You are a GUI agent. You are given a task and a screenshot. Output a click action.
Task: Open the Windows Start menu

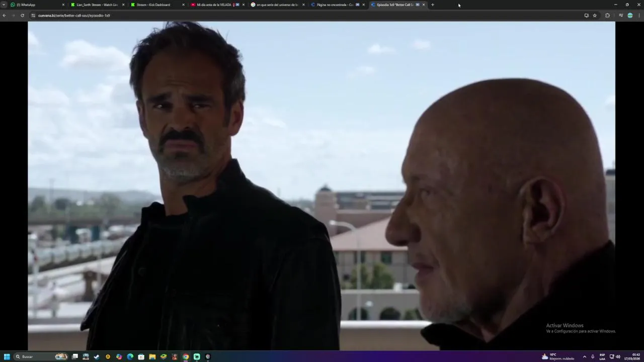pyautogui.click(x=7, y=356)
